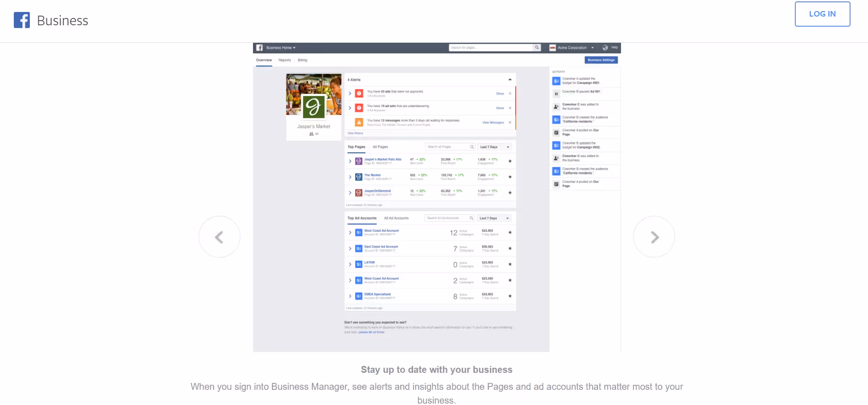
Task: Select the All Ad Accounts tab
Action: tap(397, 218)
